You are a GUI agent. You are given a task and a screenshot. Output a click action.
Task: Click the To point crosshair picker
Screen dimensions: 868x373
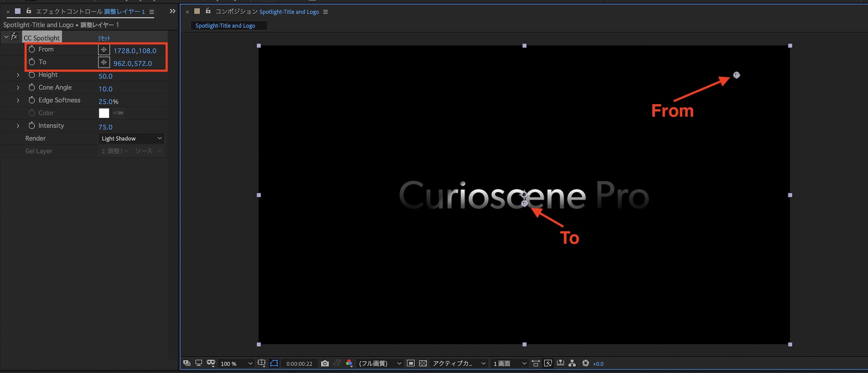(x=104, y=62)
